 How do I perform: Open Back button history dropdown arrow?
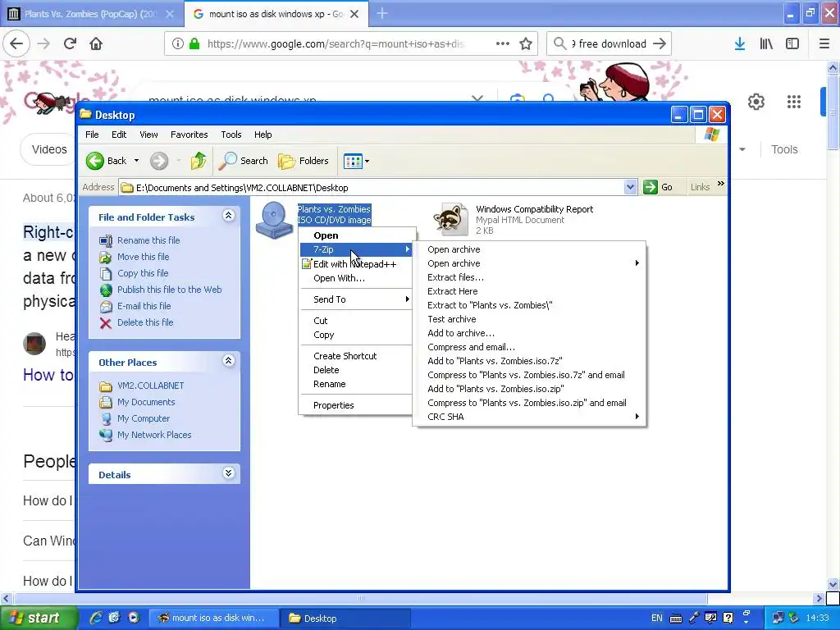pos(136,161)
